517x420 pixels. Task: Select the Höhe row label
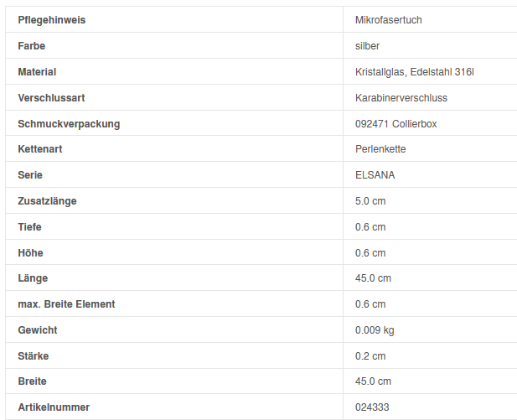point(30,253)
